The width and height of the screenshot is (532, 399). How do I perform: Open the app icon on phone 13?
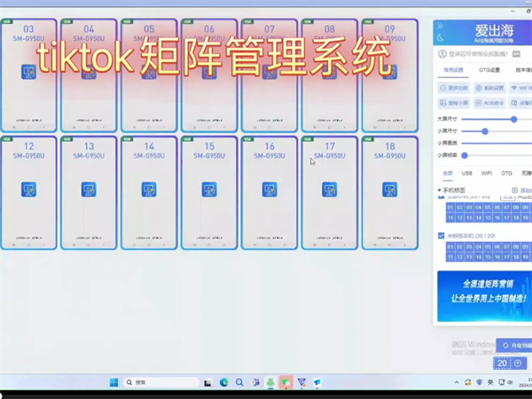pos(89,190)
